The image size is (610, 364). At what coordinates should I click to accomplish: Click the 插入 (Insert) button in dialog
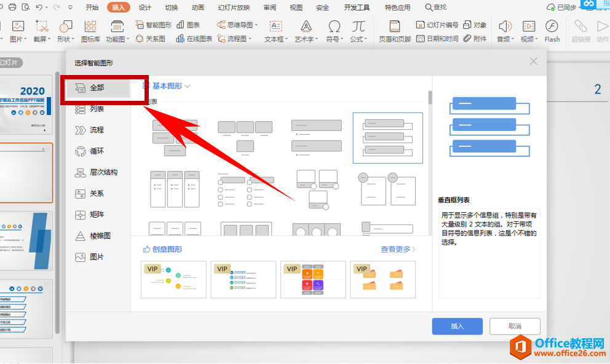tap(457, 326)
